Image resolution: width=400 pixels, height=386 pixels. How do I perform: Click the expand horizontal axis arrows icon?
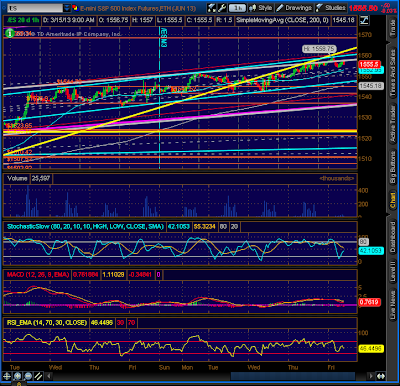click(381, 376)
